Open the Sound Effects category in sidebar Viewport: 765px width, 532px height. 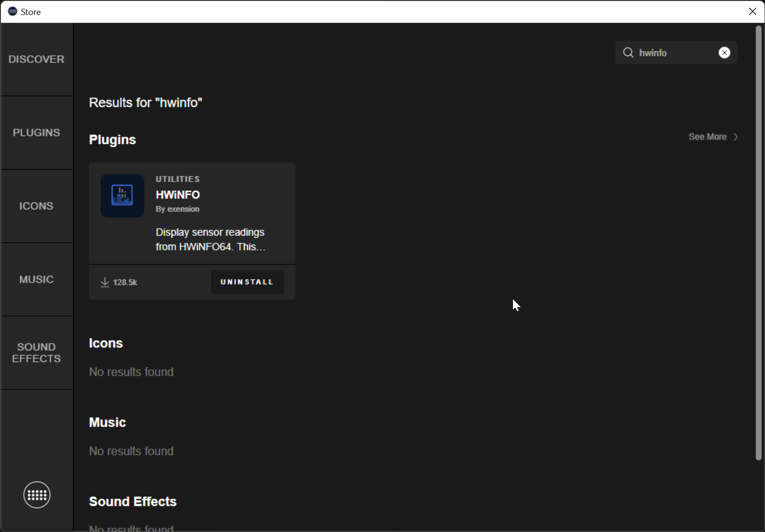coord(36,353)
